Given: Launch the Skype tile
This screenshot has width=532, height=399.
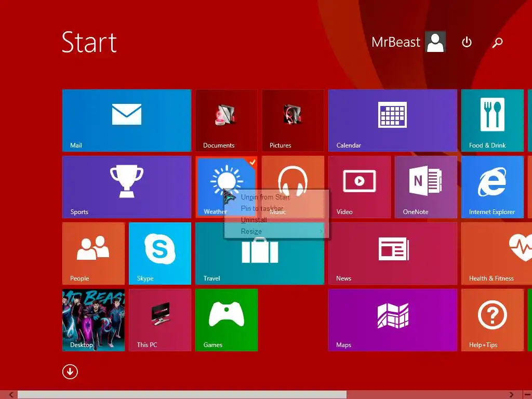Looking at the screenshot, I should coord(160,253).
